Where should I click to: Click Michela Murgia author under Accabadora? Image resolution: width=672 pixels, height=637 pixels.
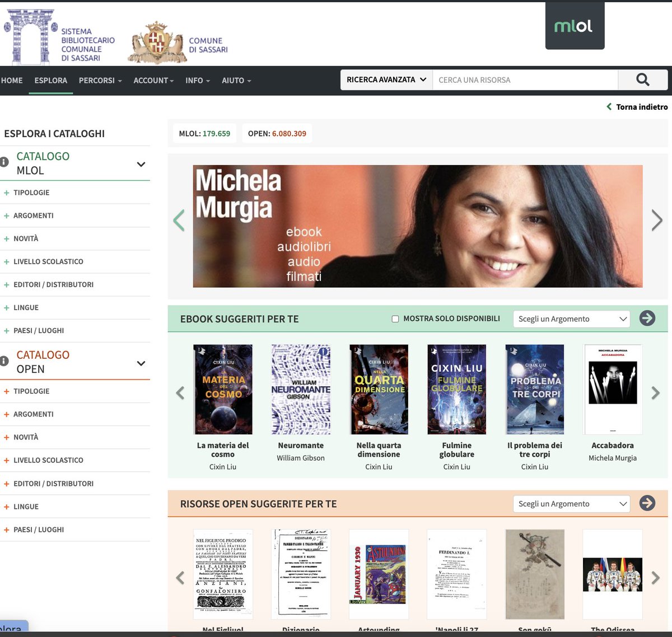point(613,458)
